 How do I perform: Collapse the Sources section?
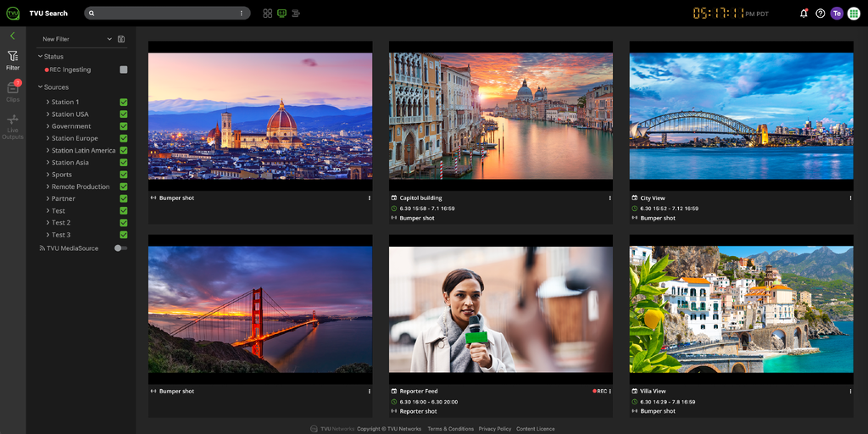point(40,87)
